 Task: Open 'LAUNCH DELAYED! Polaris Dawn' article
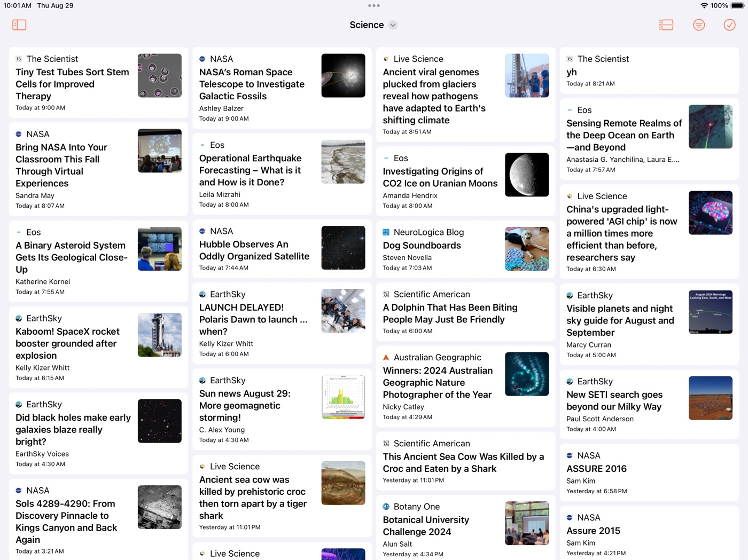282,324
